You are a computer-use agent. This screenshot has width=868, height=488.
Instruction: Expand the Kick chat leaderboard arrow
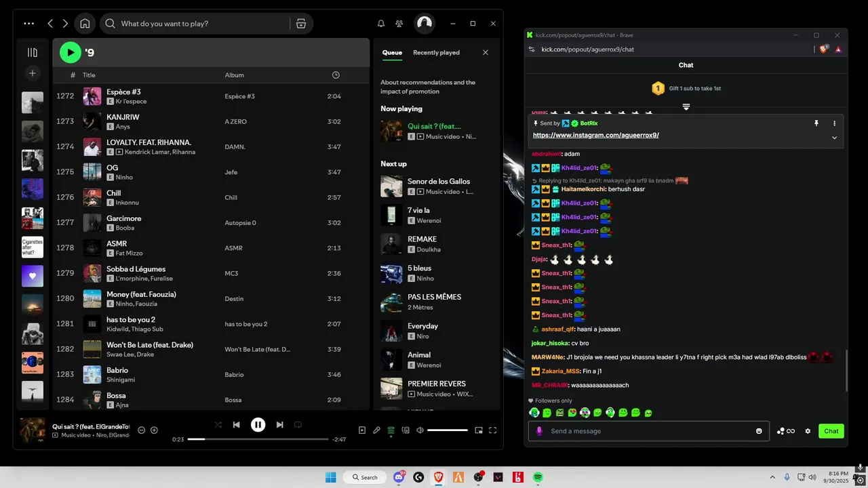686,107
